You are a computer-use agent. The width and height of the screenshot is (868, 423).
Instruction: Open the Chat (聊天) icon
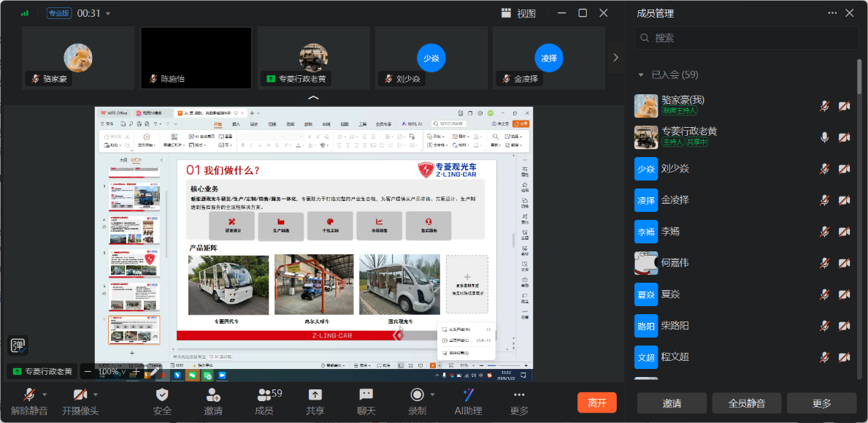pyautogui.click(x=366, y=395)
